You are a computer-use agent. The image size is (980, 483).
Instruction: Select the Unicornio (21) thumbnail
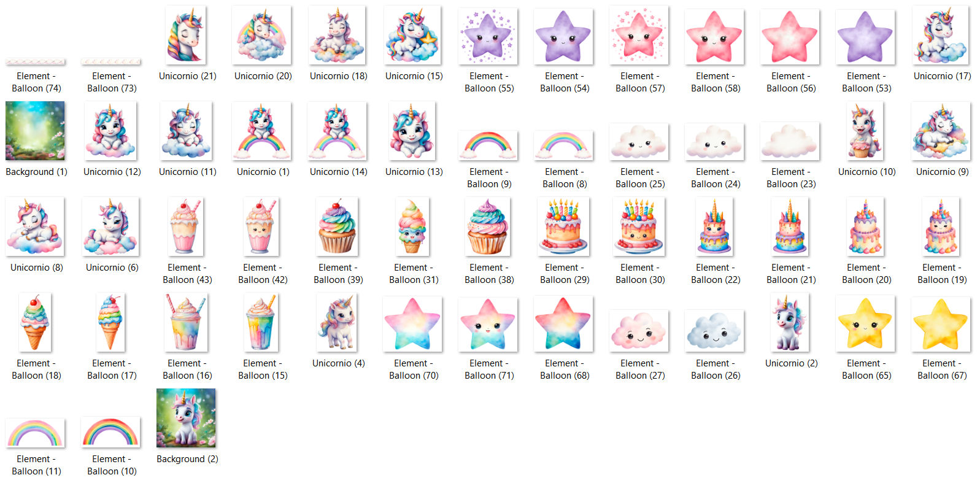click(x=186, y=36)
